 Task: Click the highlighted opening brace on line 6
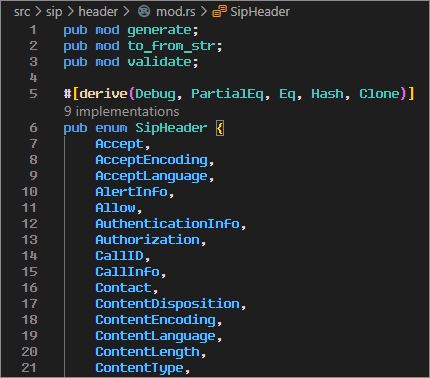pos(220,128)
